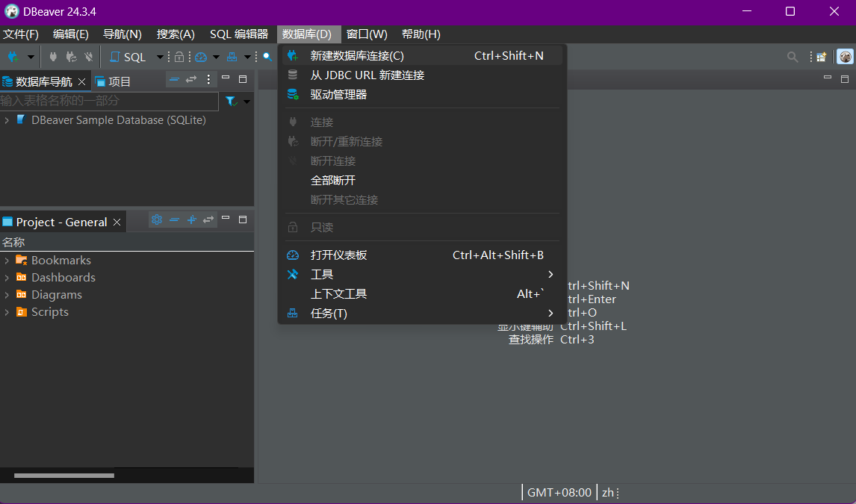
Task: Choose 上下文工具 menu entry
Action: click(x=422, y=294)
